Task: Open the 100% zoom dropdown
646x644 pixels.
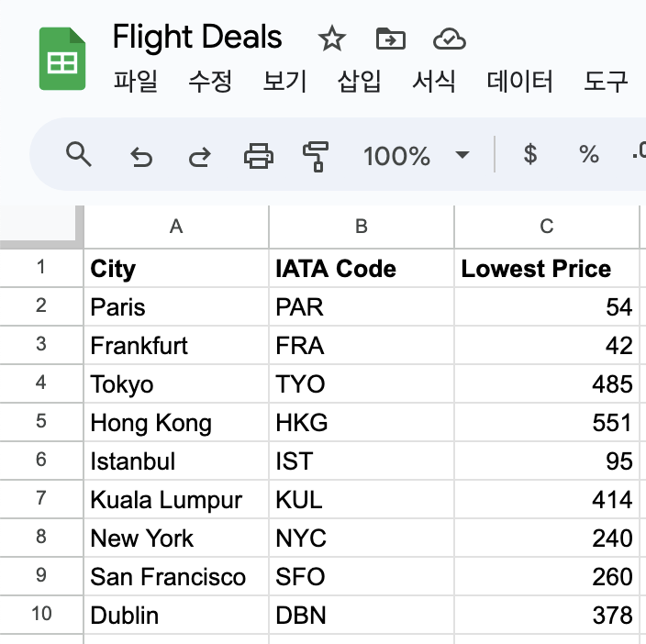Action: (x=418, y=156)
